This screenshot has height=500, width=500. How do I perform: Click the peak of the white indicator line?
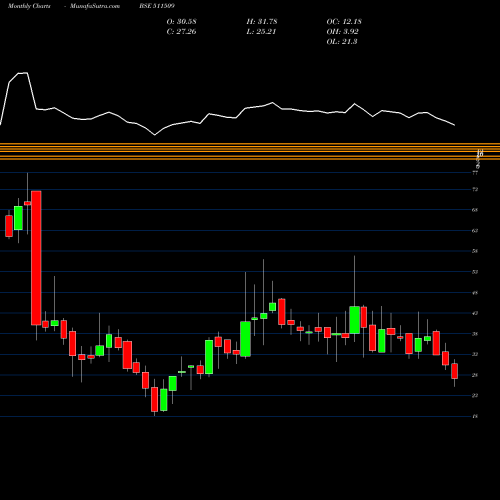(23, 73)
